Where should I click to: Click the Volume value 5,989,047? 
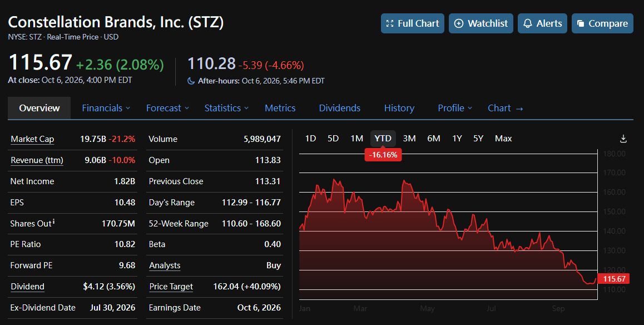click(x=262, y=139)
